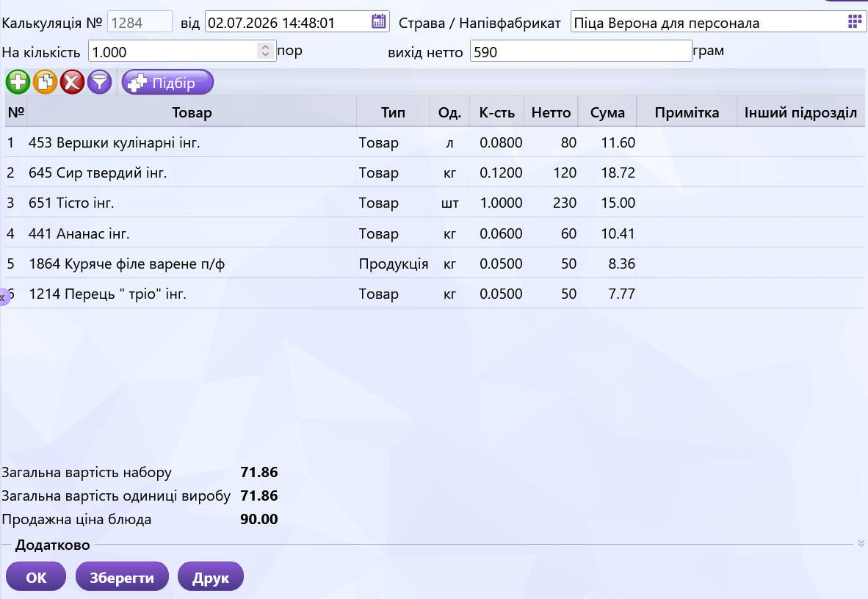The image size is (868, 599).
Task: Click the Інший підрозділ column header
Action: point(800,112)
